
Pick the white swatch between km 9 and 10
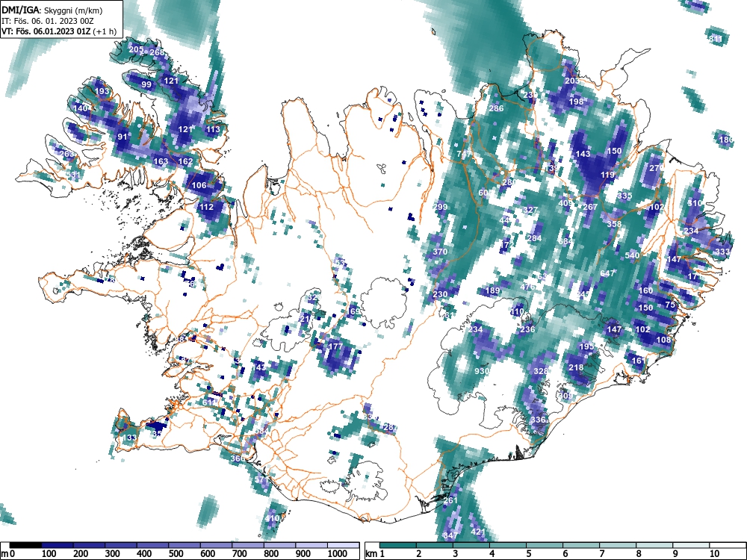pyautogui.click(x=691, y=545)
